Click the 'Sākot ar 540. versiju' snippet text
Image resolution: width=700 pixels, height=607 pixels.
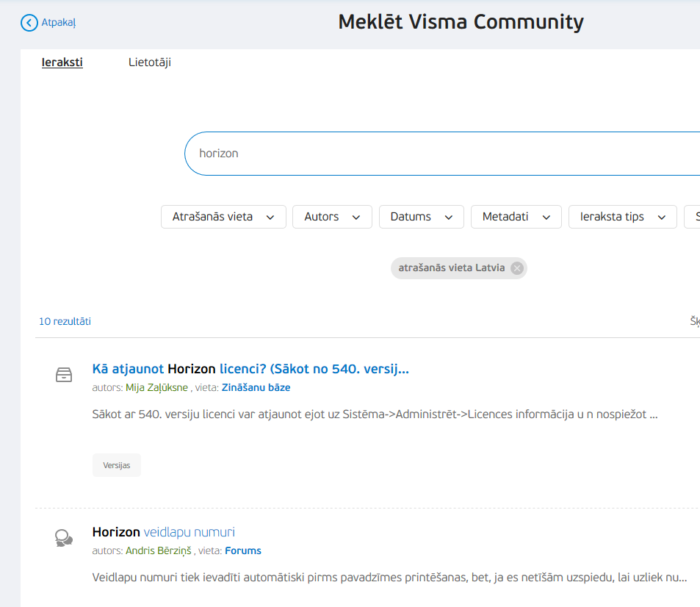(x=375, y=414)
